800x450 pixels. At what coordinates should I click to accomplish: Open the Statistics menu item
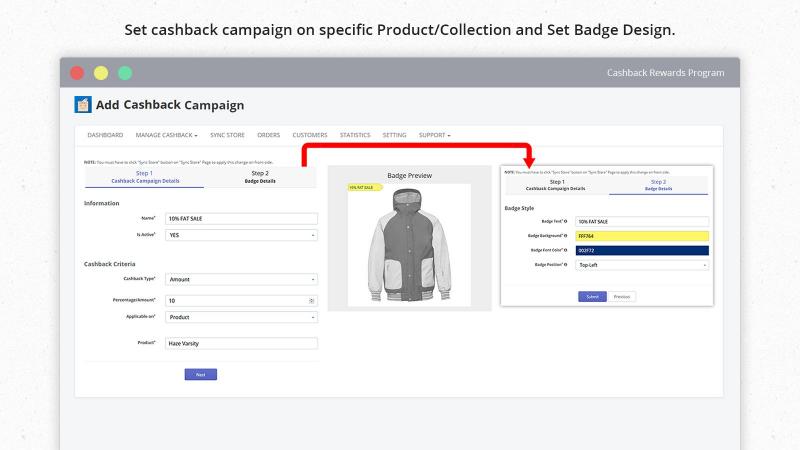[x=355, y=135]
